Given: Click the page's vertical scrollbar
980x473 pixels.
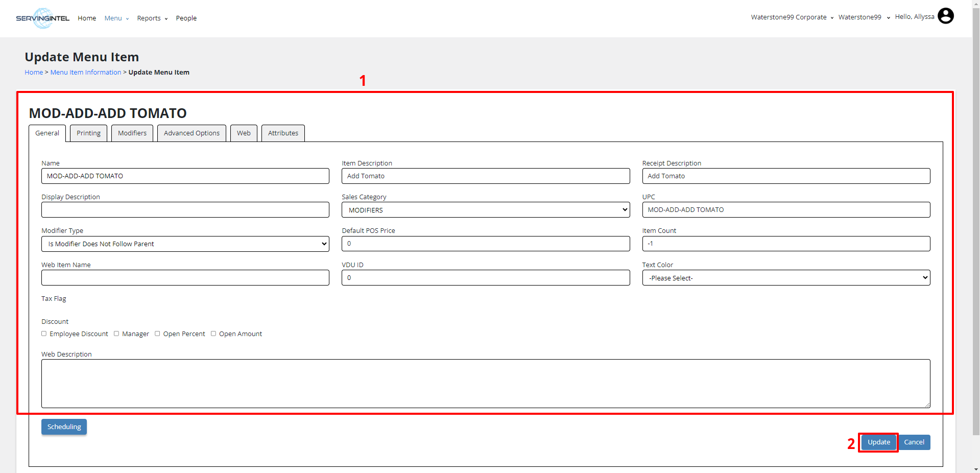Looking at the screenshot, I should pyautogui.click(x=976, y=204).
